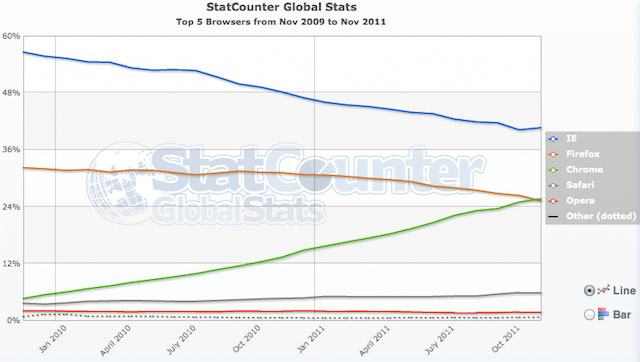Click the gray Safari legend marker
Image resolution: width=640 pixels, height=362 pixels.
tap(553, 185)
